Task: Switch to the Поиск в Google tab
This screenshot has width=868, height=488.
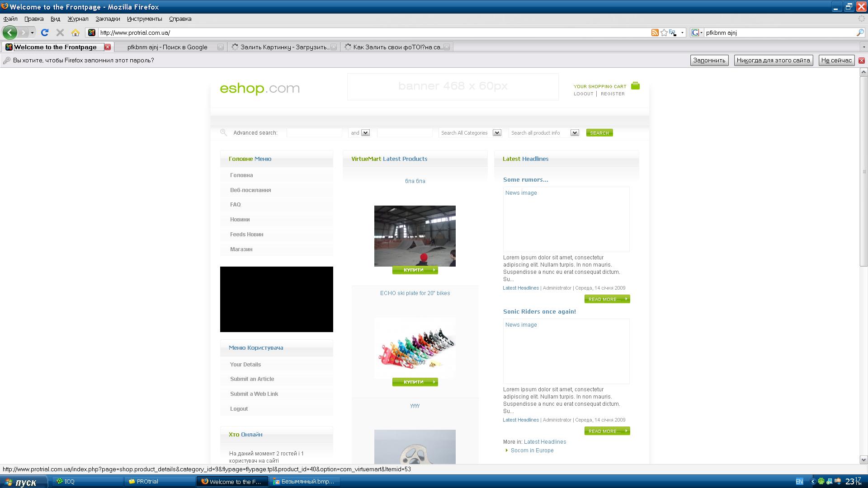Action: click(x=167, y=47)
